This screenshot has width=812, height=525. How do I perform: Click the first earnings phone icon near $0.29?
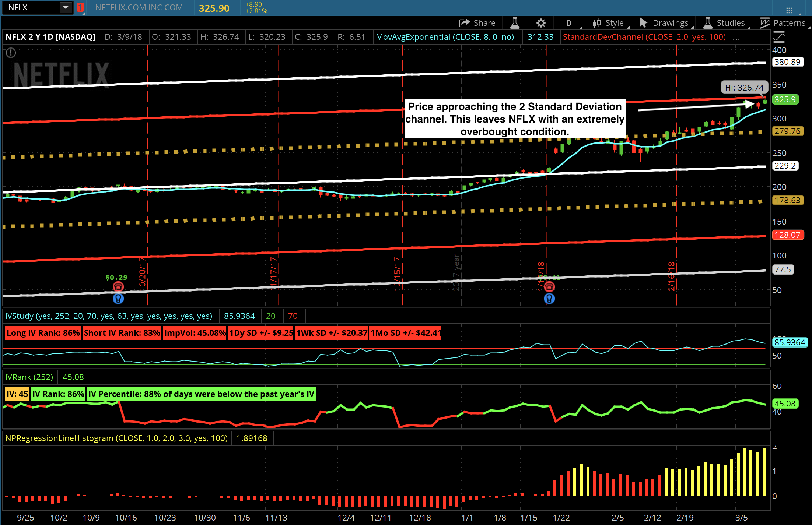point(118,286)
